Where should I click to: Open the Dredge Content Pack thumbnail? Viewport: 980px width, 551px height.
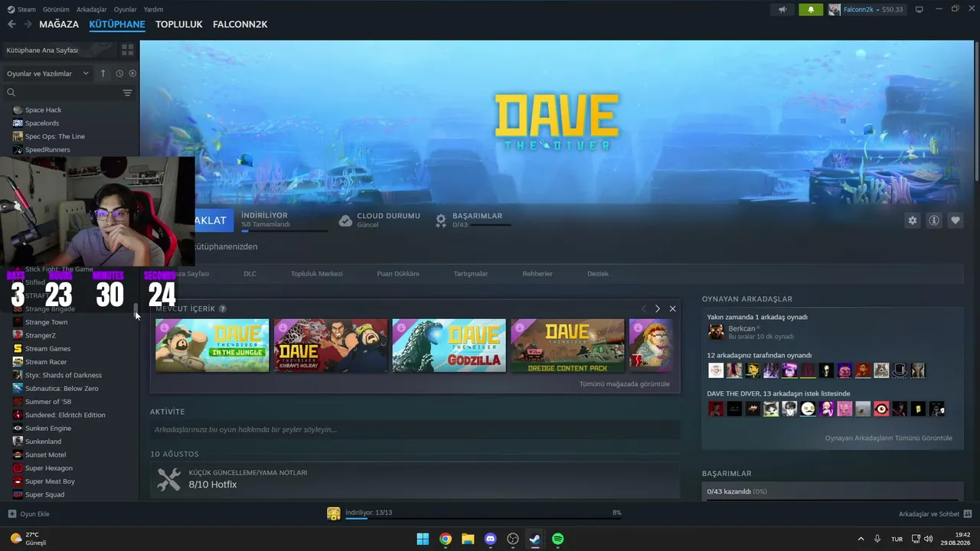point(567,345)
